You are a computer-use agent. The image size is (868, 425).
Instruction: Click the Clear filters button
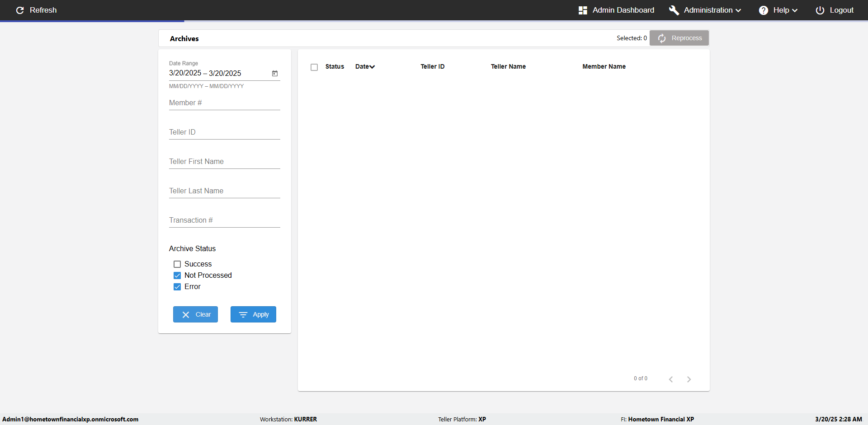[x=195, y=314]
